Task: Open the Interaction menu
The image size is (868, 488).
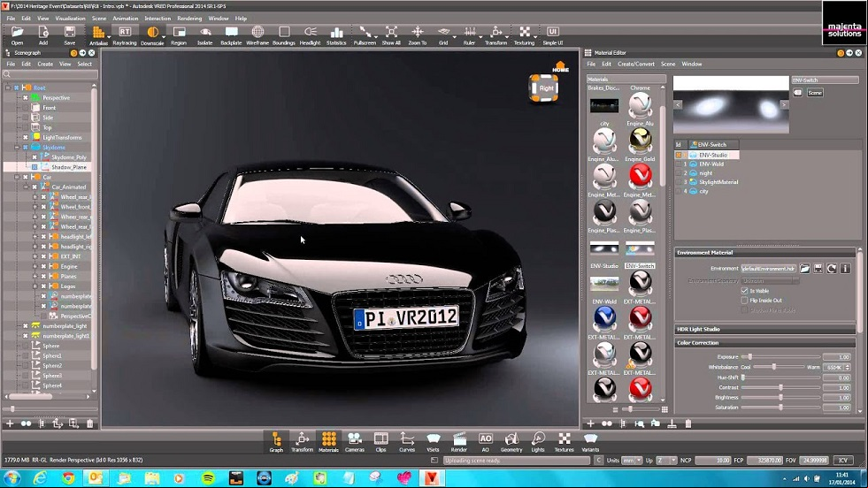Action: pyautogui.click(x=157, y=19)
